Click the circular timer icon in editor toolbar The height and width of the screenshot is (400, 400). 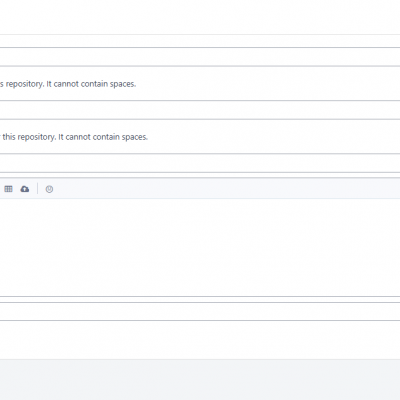tap(49, 189)
